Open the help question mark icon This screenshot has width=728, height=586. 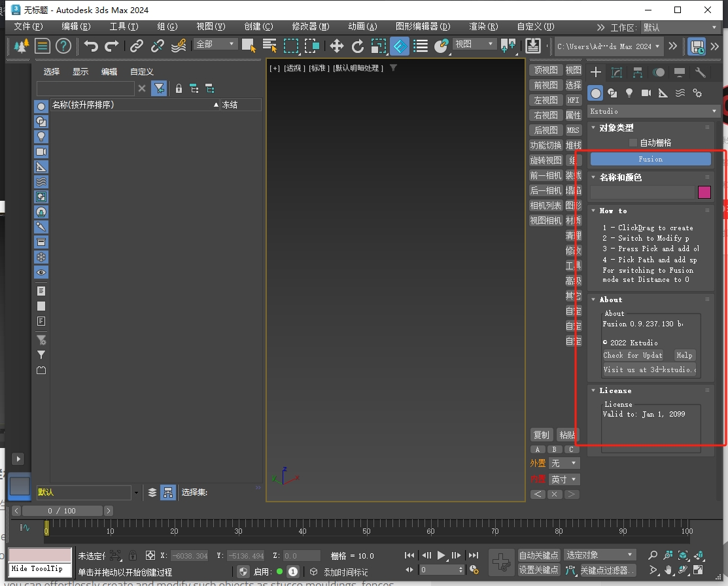click(x=63, y=46)
